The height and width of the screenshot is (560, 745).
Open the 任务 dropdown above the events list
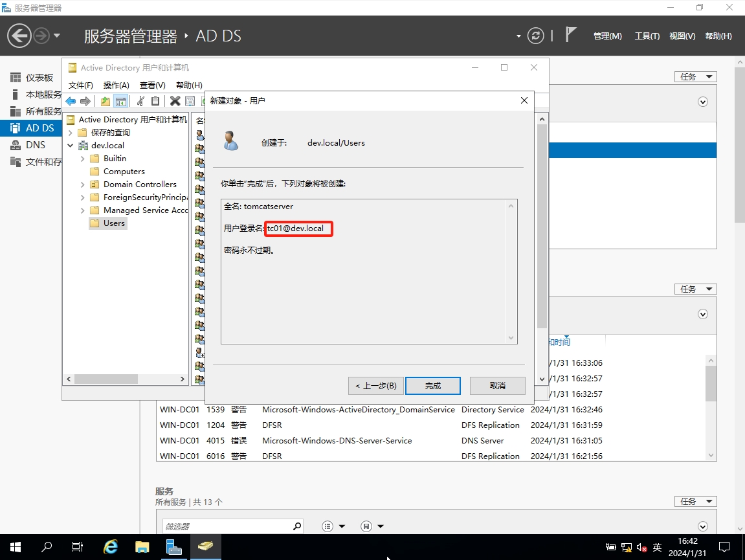(695, 289)
